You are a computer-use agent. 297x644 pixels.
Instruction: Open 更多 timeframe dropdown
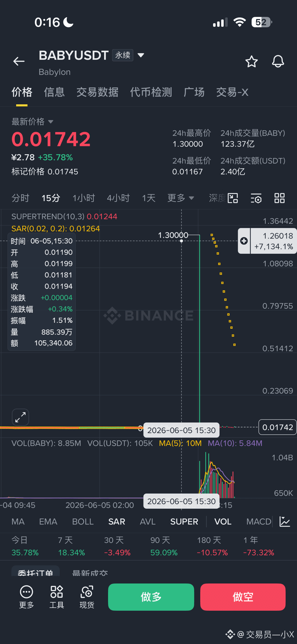pos(180,198)
